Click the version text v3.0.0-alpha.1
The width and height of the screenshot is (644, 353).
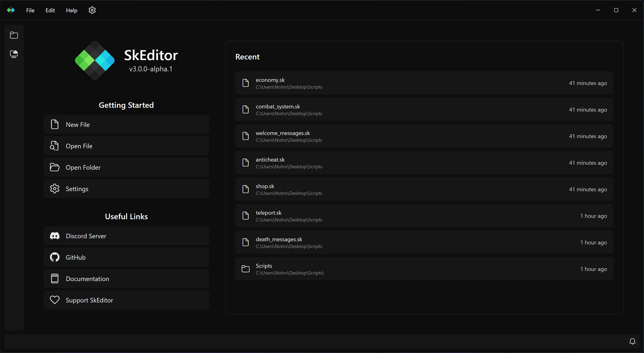[x=151, y=69]
